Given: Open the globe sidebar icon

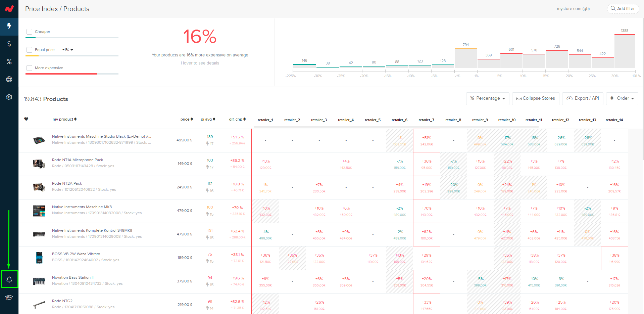Looking at the screenshot, I should click(x=9, y=79).
